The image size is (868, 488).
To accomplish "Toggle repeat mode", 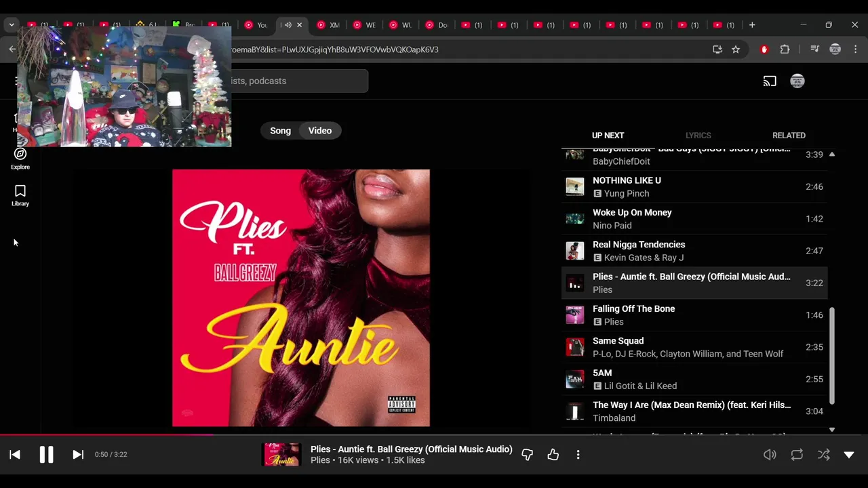I will coord(797,455).
